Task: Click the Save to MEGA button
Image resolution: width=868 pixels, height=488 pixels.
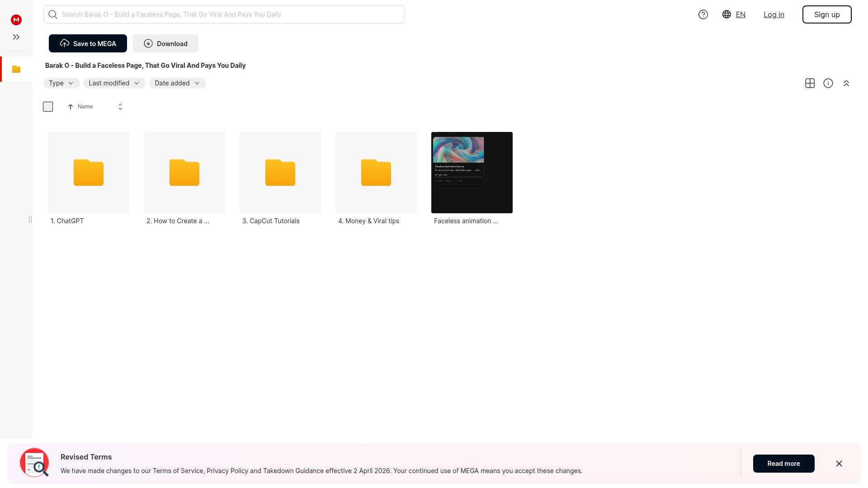Action: 88,43
